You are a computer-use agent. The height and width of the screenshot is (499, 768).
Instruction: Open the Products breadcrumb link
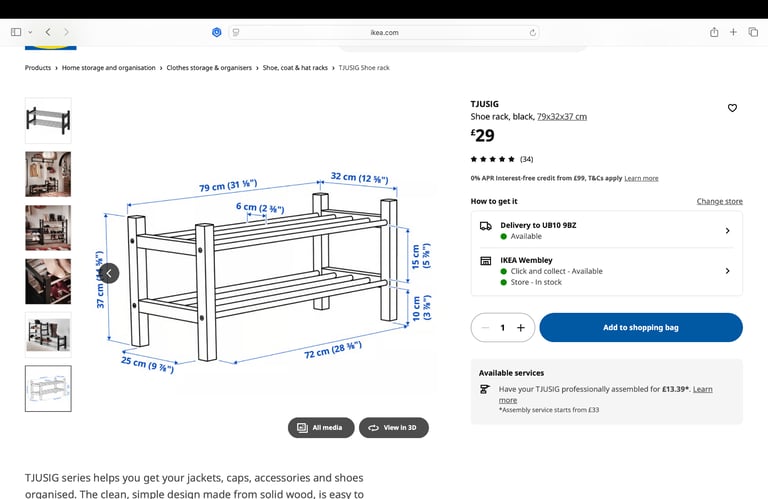click(x=38, y=68)
